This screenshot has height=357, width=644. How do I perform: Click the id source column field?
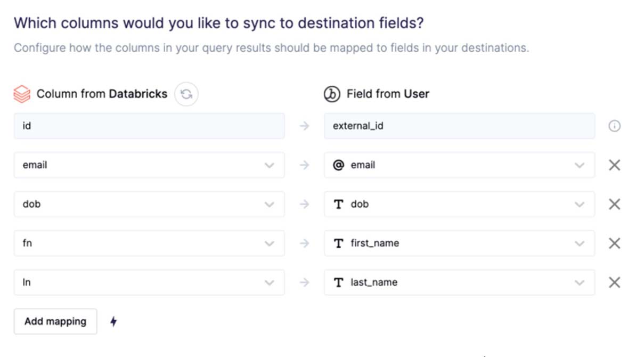(x=149, y=126)
